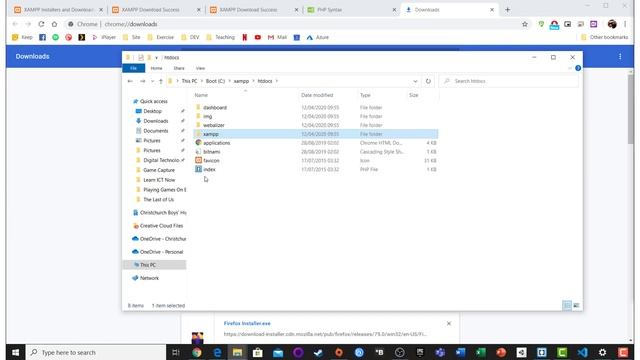Go back in File Explorer
640x360 pixels.
pyautogui.click(x=130, y=81)
